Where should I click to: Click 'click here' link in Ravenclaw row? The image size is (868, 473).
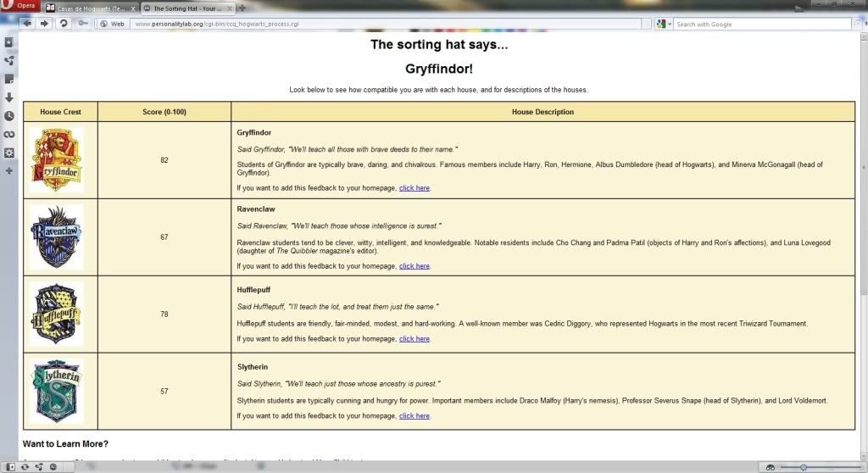point(414,266)
